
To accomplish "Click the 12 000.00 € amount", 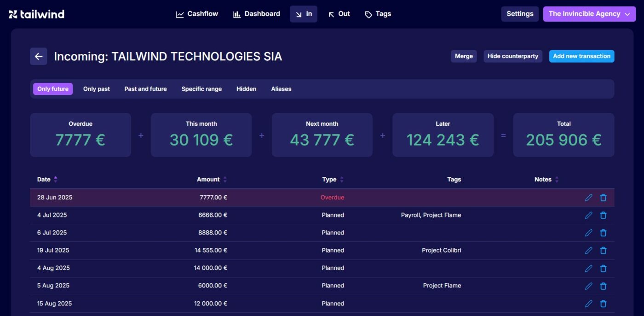I will 211,304.
